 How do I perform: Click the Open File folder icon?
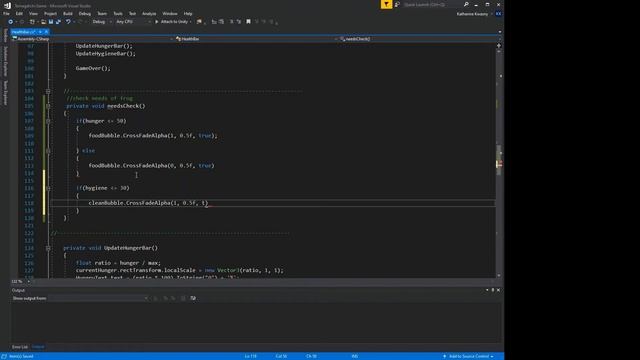tap(43, 22)
